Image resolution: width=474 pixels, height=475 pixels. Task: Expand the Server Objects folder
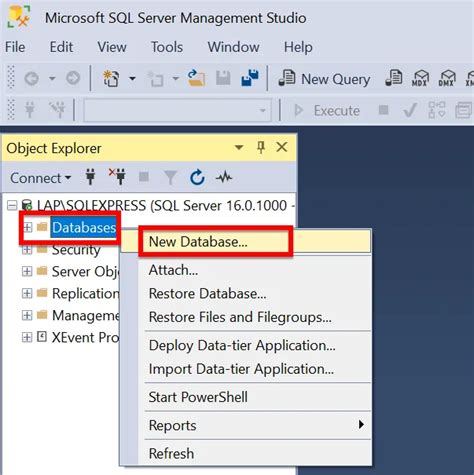tap(27, 271)
